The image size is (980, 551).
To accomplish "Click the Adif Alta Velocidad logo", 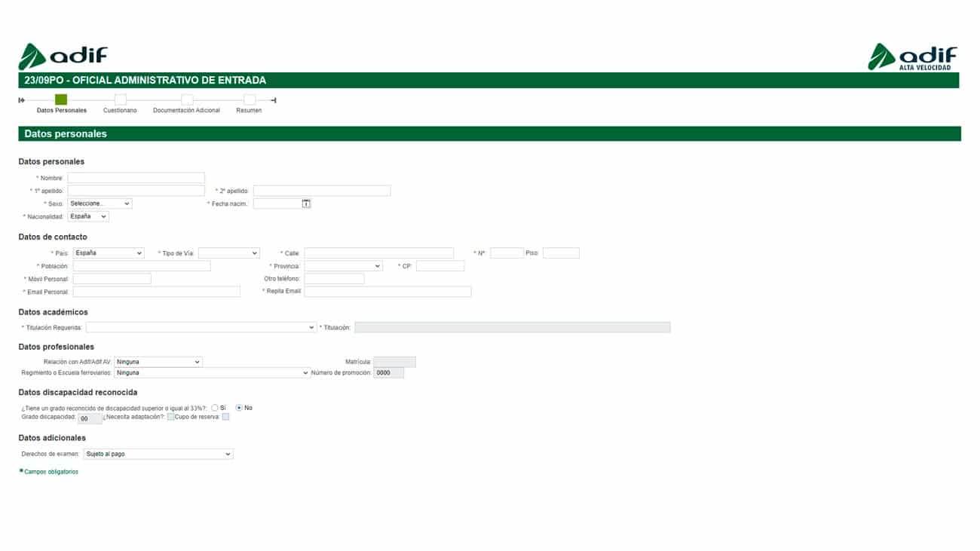I will 912,57.
